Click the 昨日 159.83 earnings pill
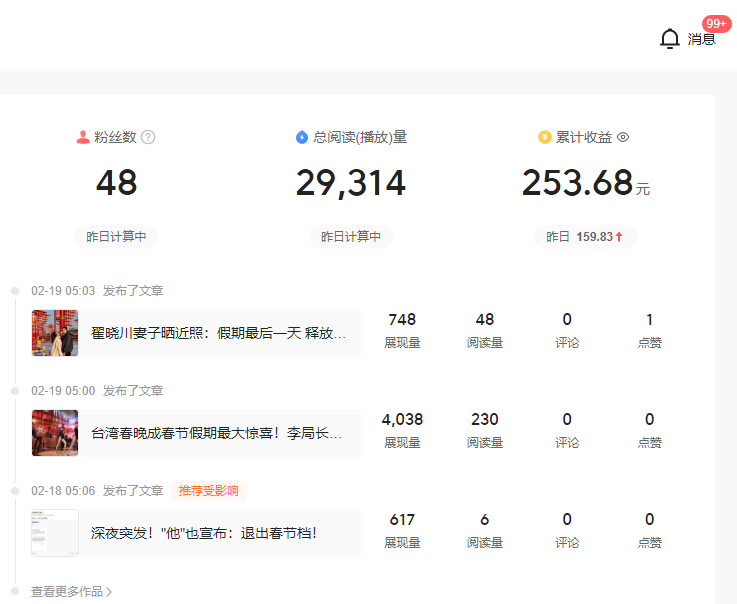 click(585, 236)
